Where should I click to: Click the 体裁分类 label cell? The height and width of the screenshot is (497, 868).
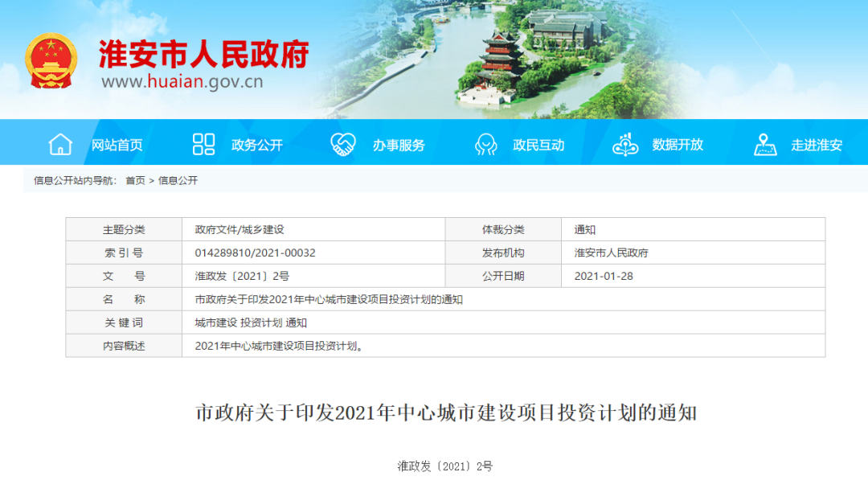503,229
